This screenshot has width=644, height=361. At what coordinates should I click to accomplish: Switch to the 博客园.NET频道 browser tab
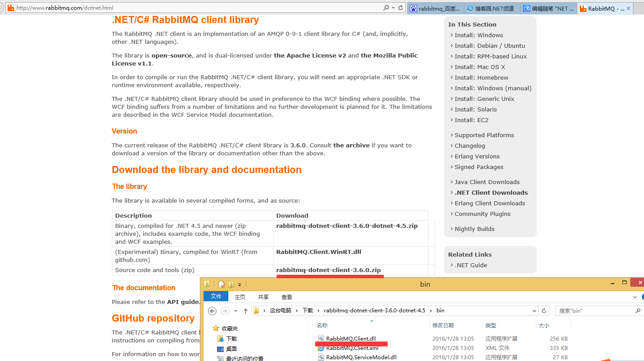point(492,8)
